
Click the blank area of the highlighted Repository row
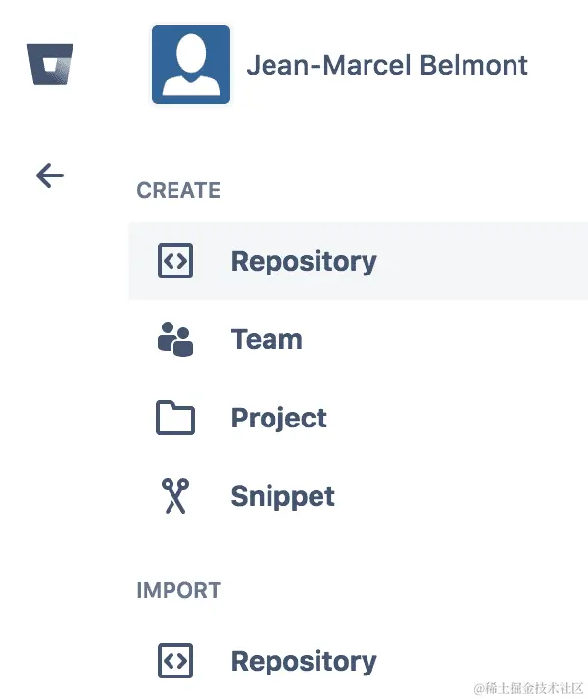click(482, 261)
